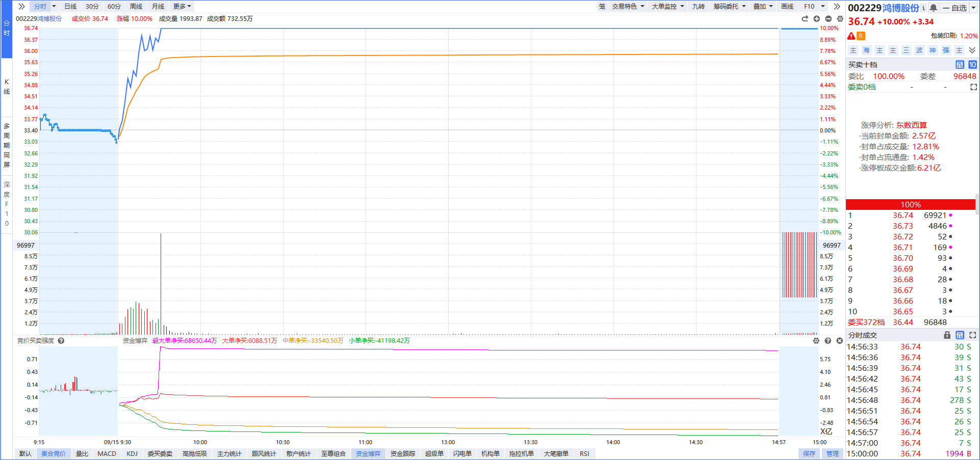980x460 pixels.
Task: Click help icon beside 竞价买卖强度
Action: (61, 341)
